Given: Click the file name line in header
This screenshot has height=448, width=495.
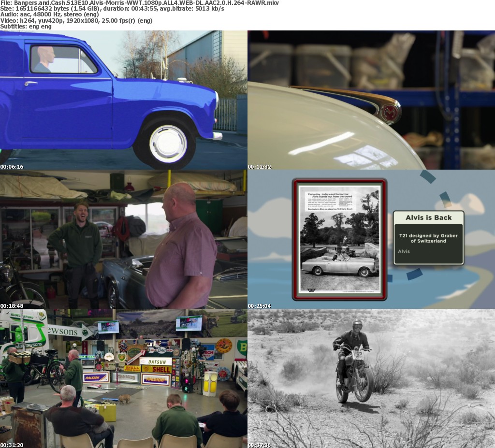Looking at the screenshot, I should coord(139,3).
